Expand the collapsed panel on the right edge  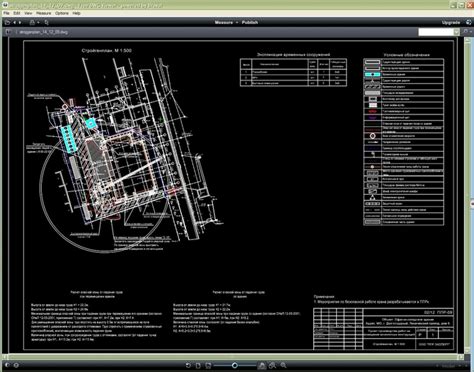tap(472, 204)
